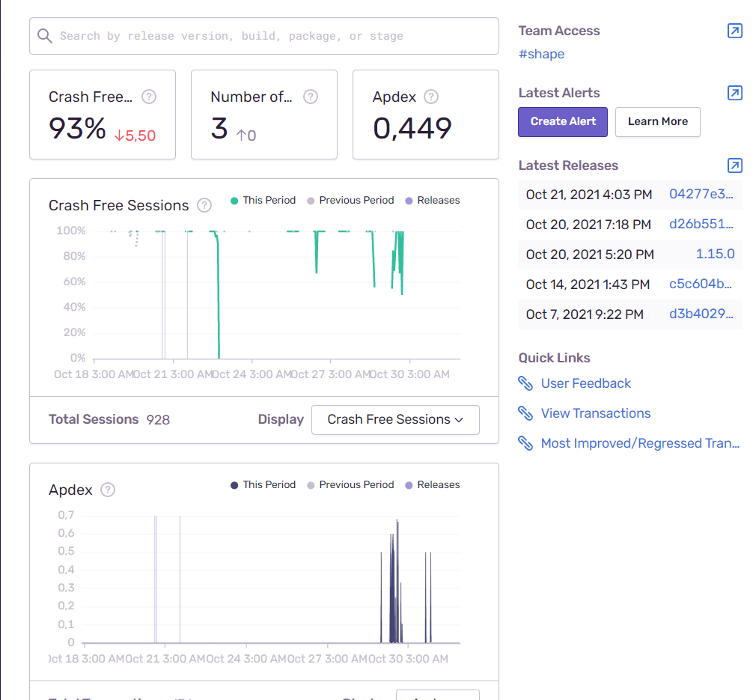Click the green This Period legend dot

234,200
